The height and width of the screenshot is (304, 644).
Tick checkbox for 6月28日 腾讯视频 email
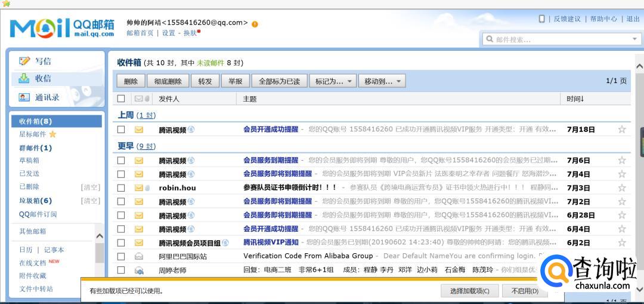coord(120,215)
